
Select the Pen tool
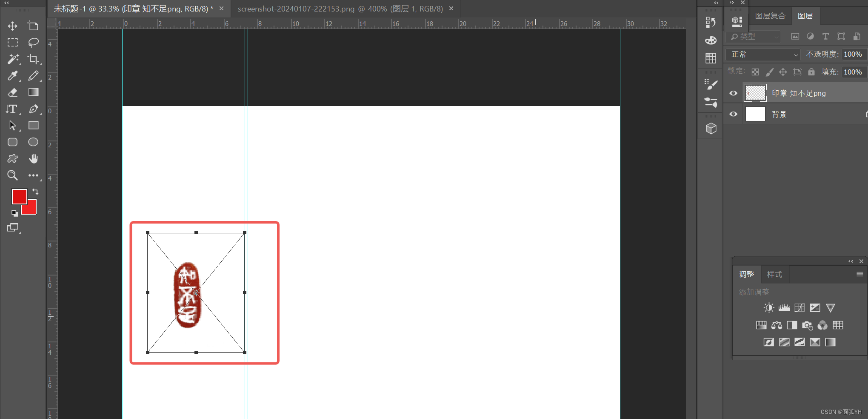point(33,109)
